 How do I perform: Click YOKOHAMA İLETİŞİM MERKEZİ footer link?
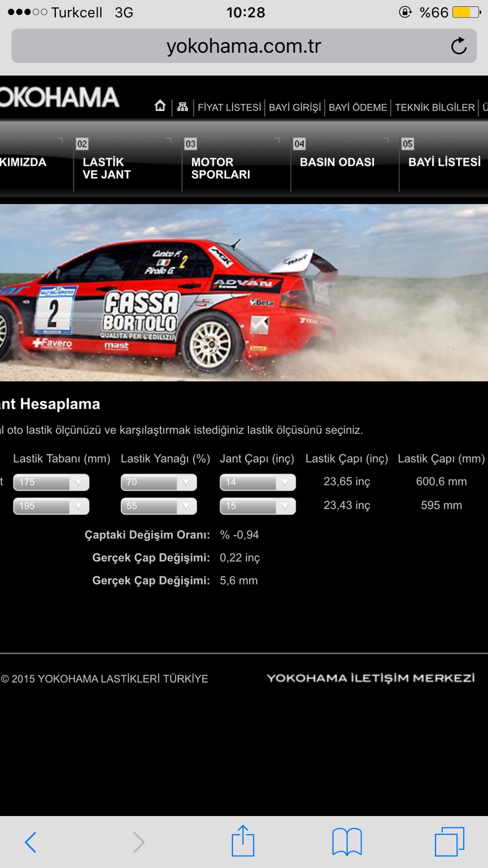[371, 678]
